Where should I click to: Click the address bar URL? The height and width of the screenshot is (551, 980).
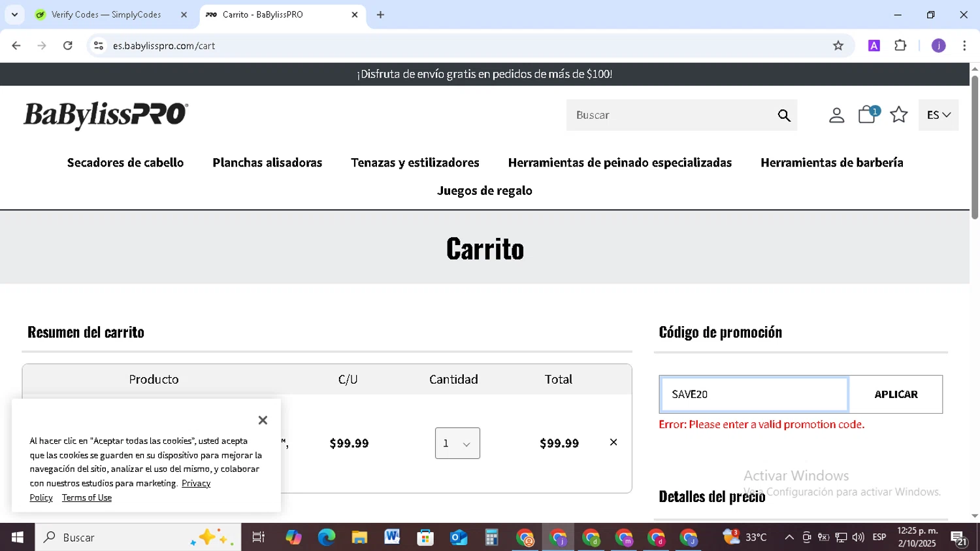tap(164, 46)
